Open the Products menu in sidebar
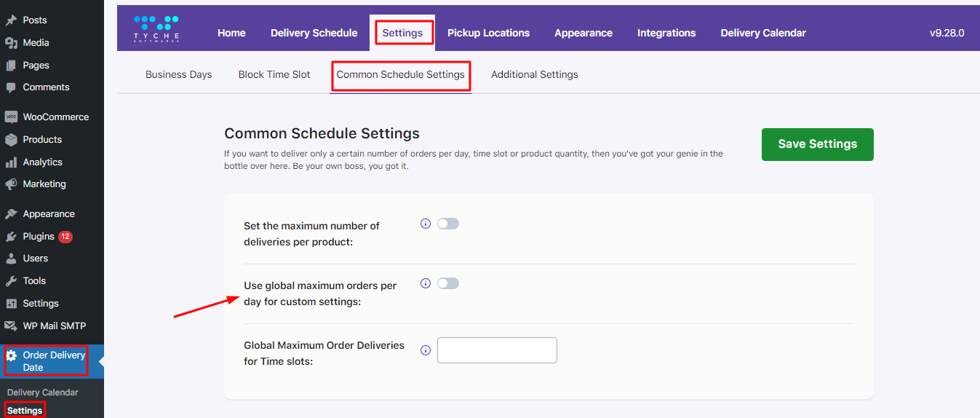The image size is (980, 418). coord(42,140)
